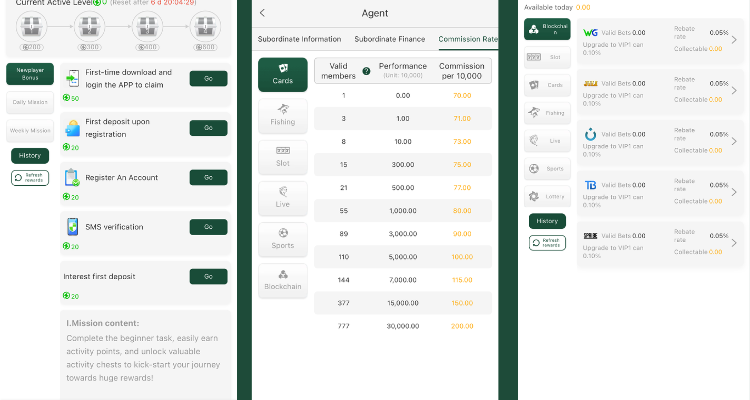Choose Sports category in the Agent panel
The width and height of the screenshot is (750, 400).
point(282,238)
